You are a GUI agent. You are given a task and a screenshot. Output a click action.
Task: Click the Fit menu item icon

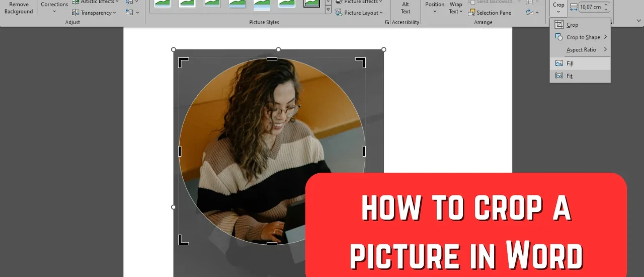tap(558, 76)
